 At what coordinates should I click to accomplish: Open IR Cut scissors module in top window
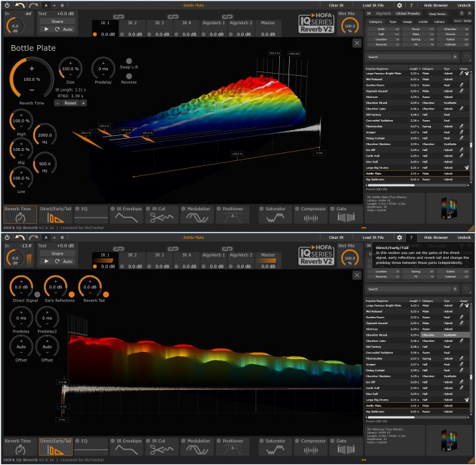tap(162, 215)
